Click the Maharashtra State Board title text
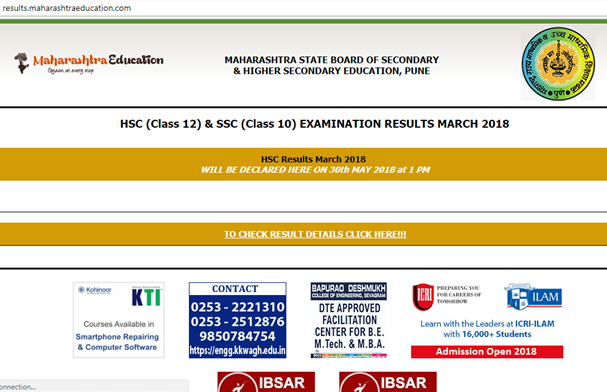Viewport: 607px width, 392px height. tap(331, 65)
